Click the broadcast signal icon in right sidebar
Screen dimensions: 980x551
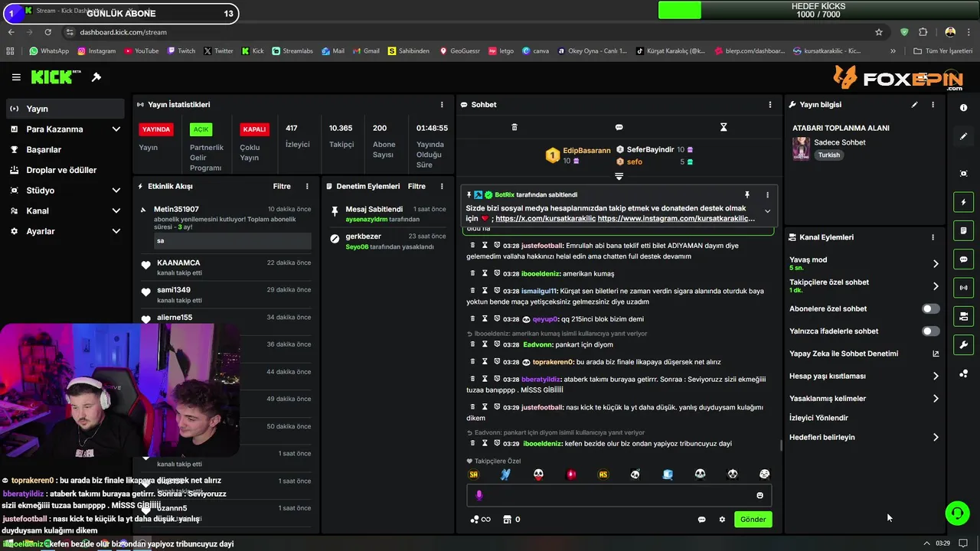963,288
